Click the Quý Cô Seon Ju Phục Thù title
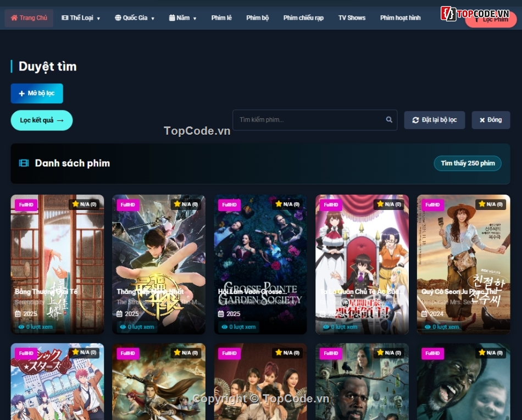This screenshot has height=420, width=522. click(x=459, y=292)
